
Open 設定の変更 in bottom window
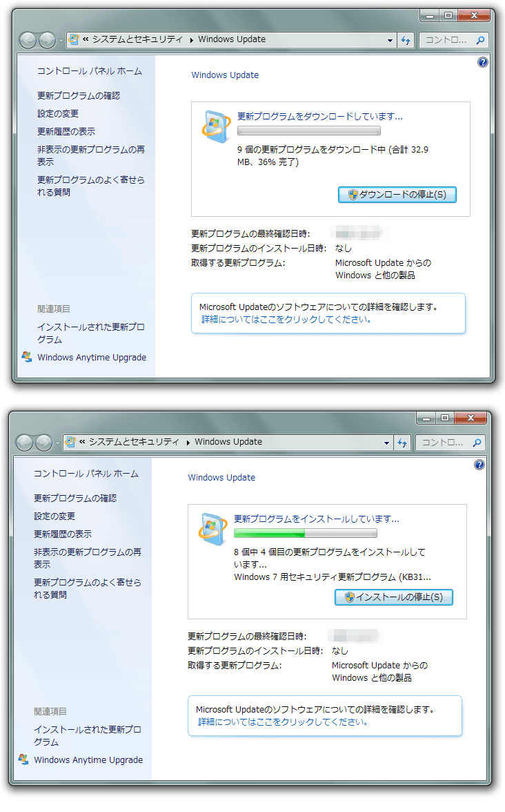(55, 516)
